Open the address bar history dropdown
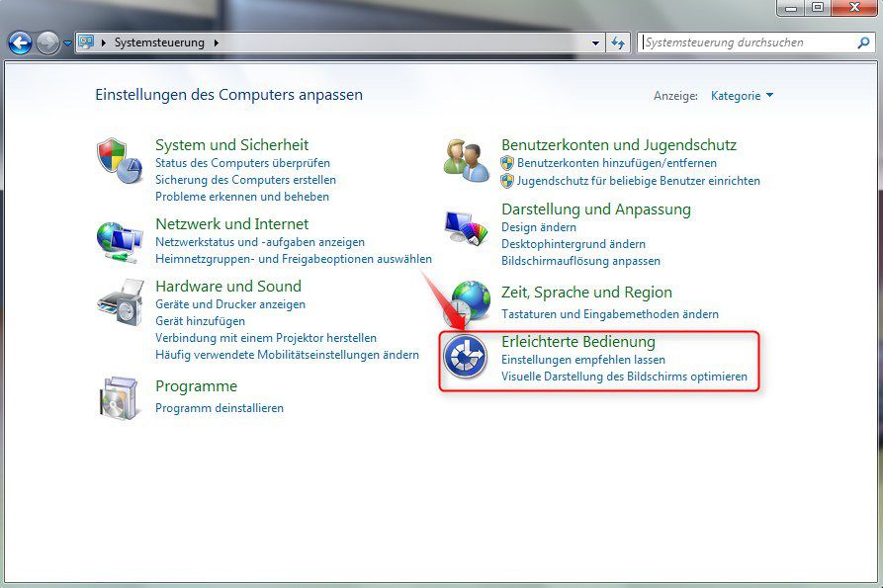 pos(594,42)
